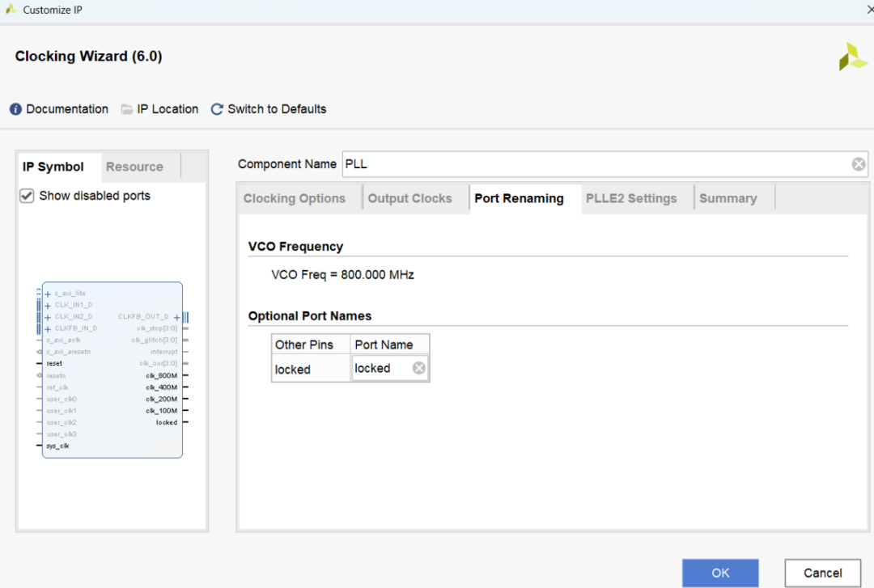
Task: Expand the CLK_IN2_D interface port
Action: point(48,317)
